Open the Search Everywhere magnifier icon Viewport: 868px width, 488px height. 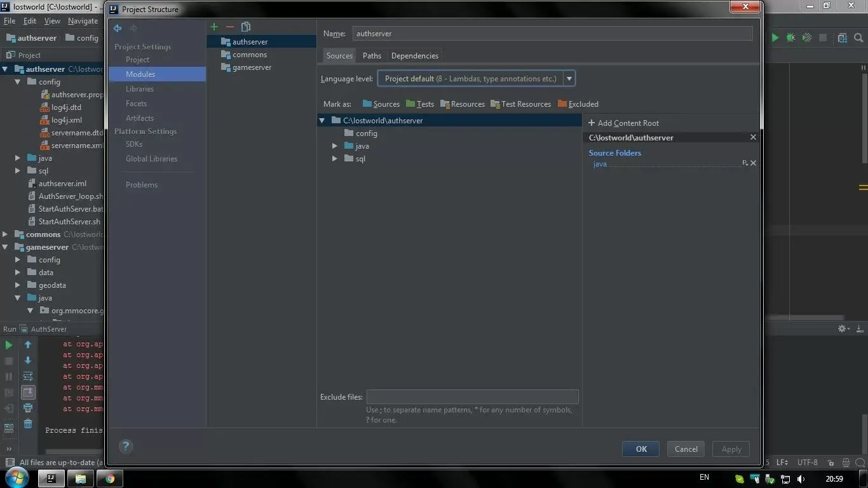point(859,38)
